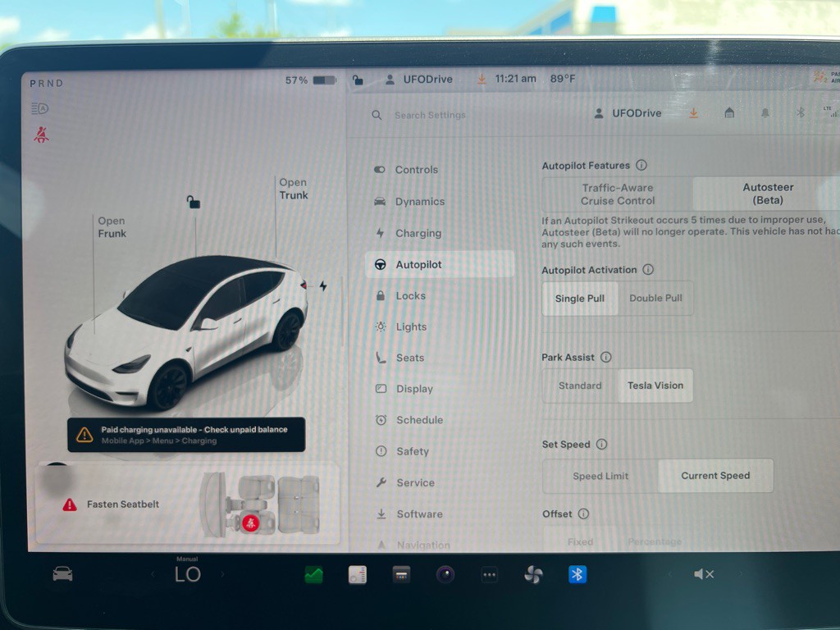Open Software settings menu
Screen dimensions: 840x630
(440, 514)
